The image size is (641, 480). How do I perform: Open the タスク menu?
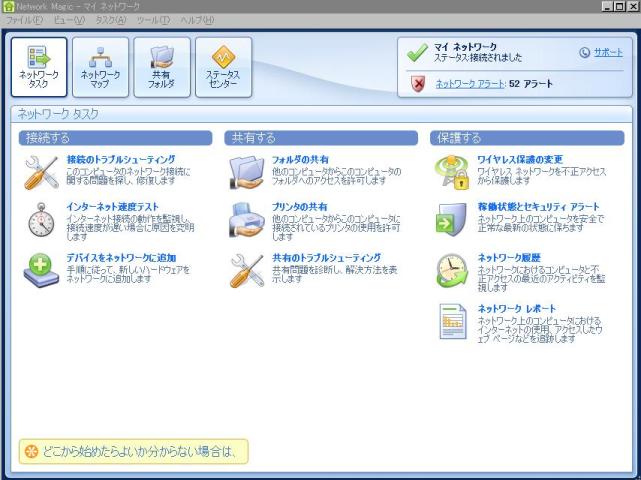click(111, 20)
